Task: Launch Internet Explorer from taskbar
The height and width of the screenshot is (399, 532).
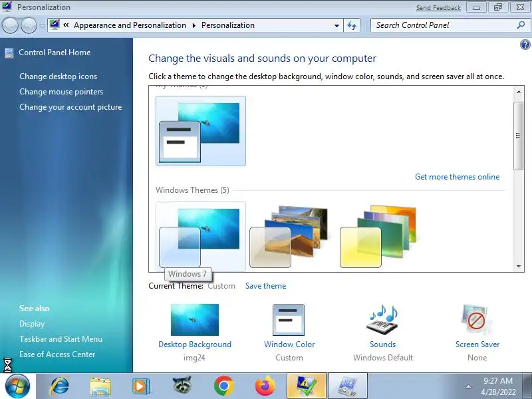Action: click(x=59, y=386)
